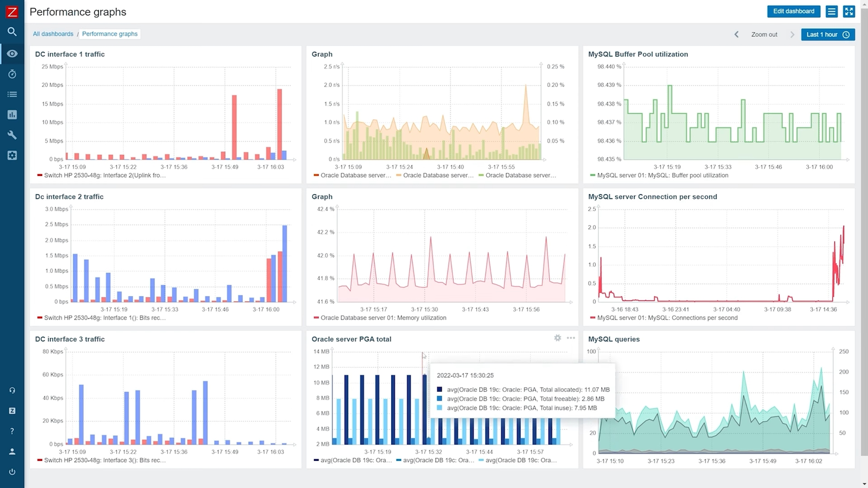The height and width of the screenshot is (488, 868).
Task: Click the Edit dashboard button
Action: [x=794, y=11]
